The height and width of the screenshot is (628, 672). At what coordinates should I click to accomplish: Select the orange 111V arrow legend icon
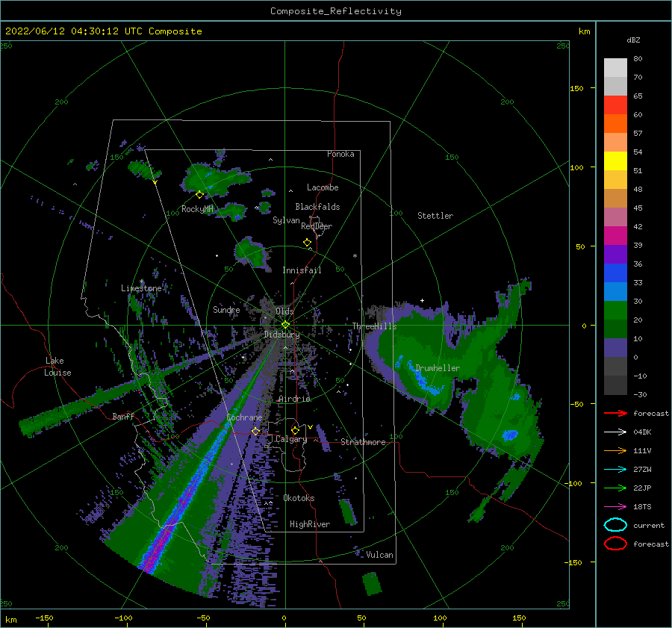click(x=615, y=450)
